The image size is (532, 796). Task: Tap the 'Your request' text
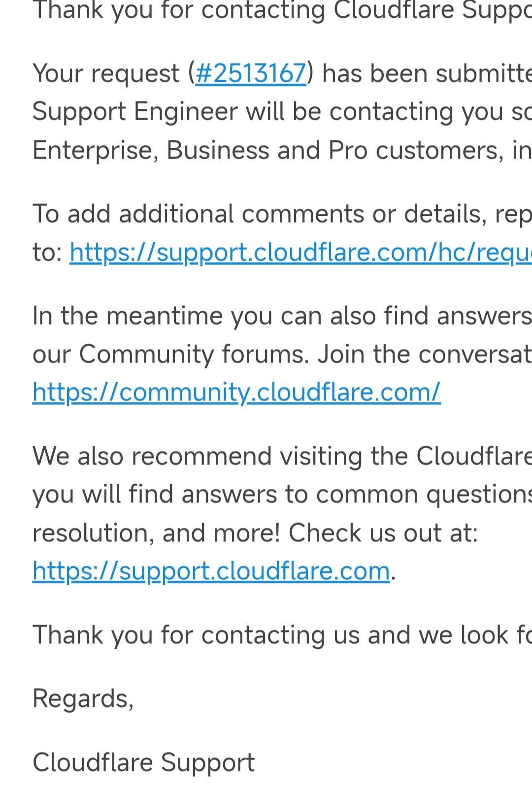(x=106, y=74)
